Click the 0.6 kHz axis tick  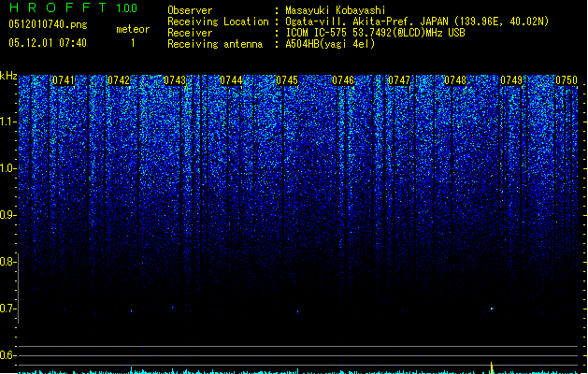(x=7, y=355)
